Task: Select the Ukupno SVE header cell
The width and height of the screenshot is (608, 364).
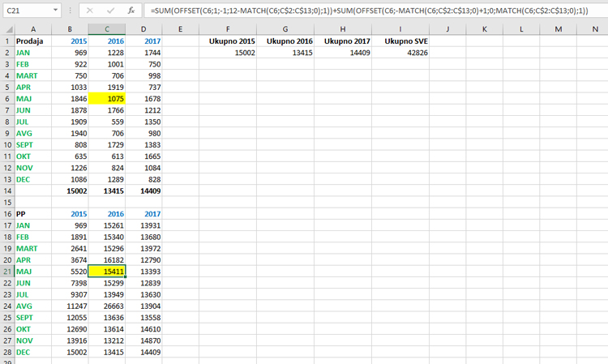Action: point(400,41)
